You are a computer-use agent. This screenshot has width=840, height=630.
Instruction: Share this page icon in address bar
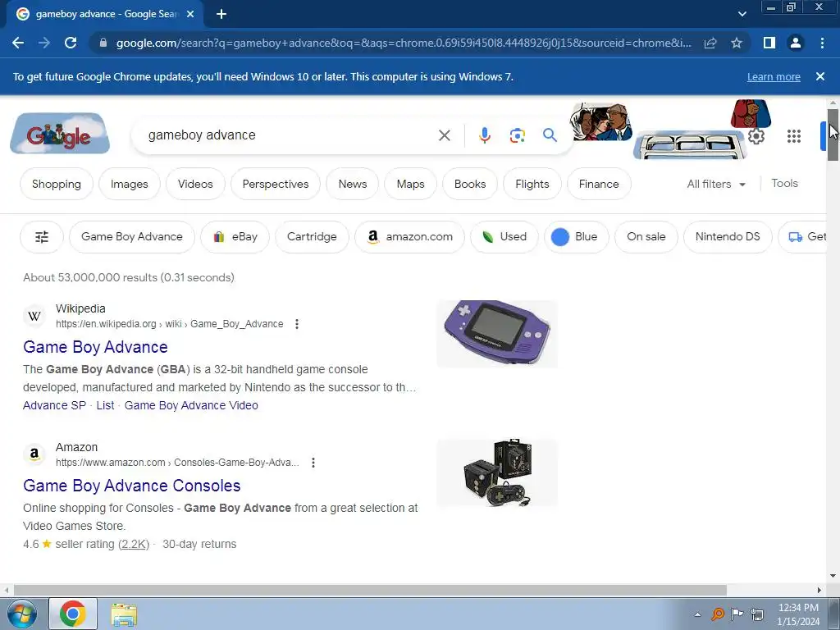710,43
